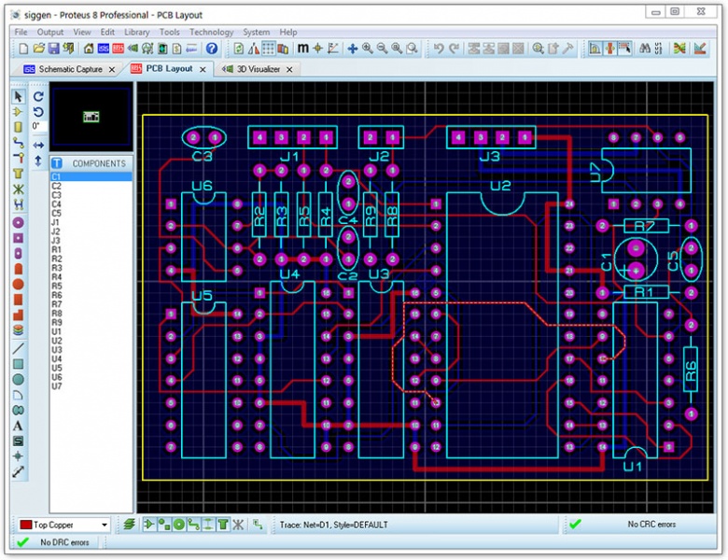Click the U2 chip on the PCB
The height and width of the screenshot is (560, 728).
point(502,325)
